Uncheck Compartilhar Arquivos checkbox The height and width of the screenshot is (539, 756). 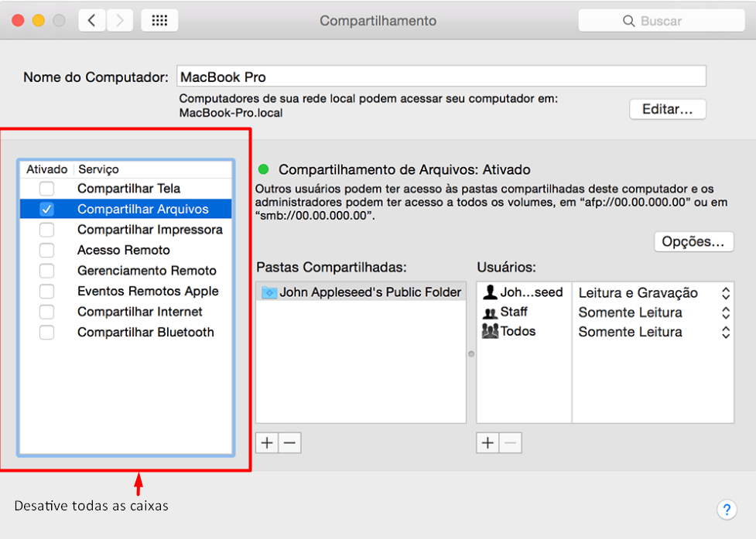click(46, 209)
